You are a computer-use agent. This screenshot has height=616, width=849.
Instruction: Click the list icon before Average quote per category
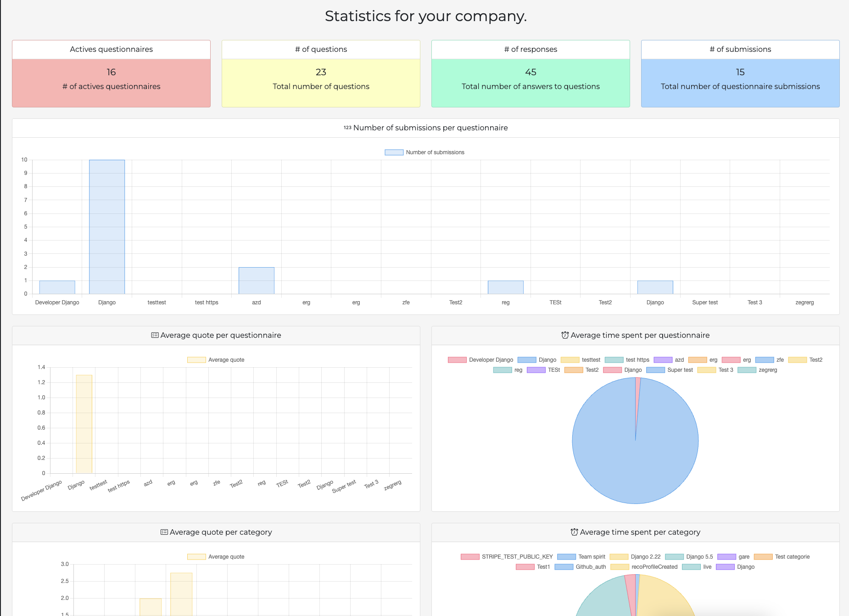(x=164, y=532)
